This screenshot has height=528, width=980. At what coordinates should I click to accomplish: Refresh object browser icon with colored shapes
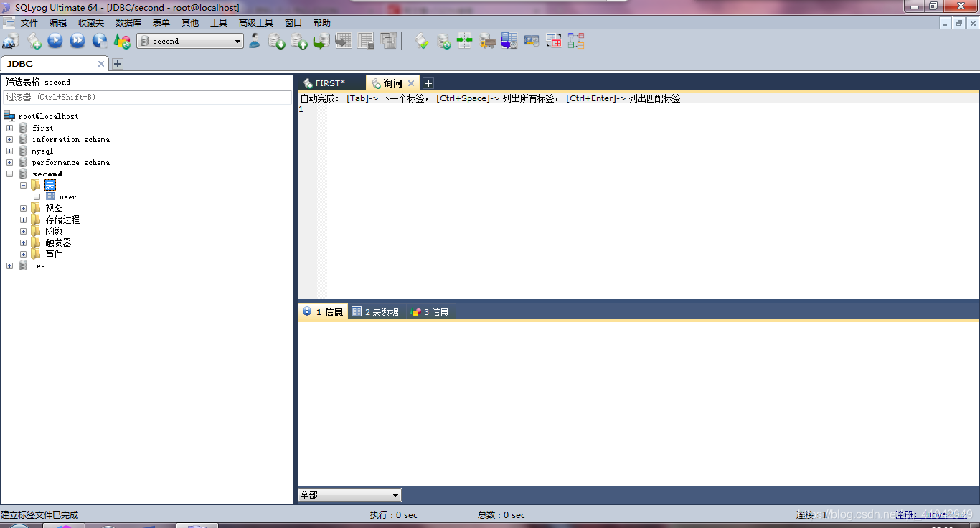pyautogui.click(x=122, y=41)
